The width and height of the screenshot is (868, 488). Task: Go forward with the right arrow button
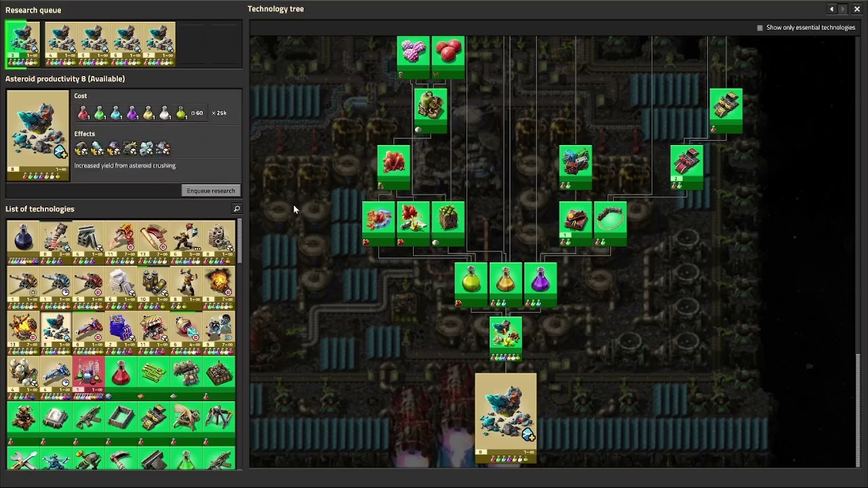(x=843, y=9)
